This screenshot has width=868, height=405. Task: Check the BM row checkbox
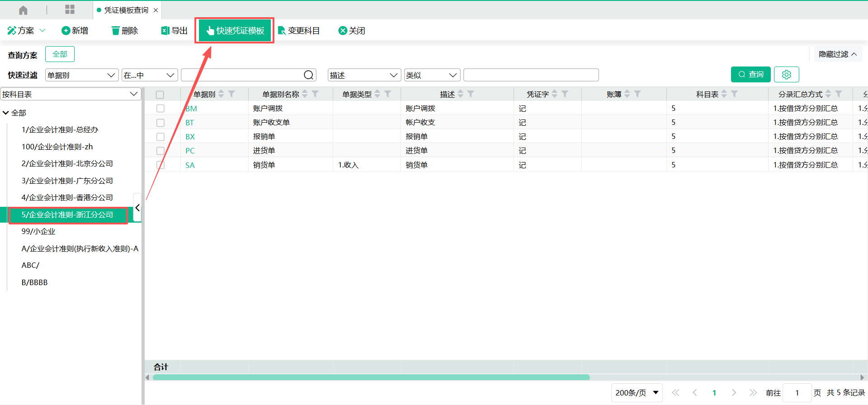pos(160,109)
